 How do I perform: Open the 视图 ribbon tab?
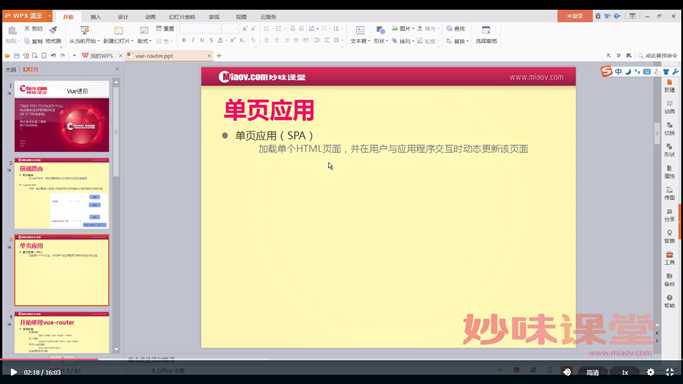point(241,17)
